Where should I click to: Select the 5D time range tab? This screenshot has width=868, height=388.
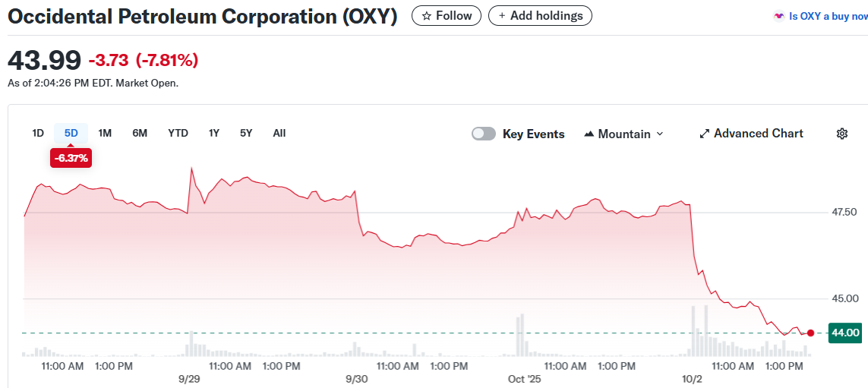71,133
